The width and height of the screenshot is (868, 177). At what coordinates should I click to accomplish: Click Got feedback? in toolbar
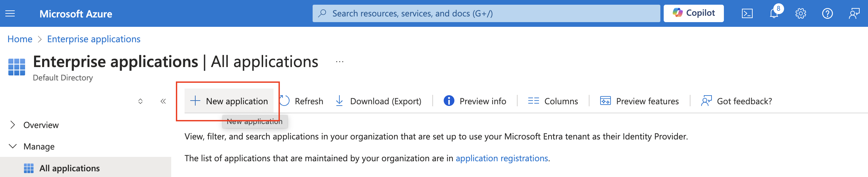pyautogui.click(x=736, y=101)
